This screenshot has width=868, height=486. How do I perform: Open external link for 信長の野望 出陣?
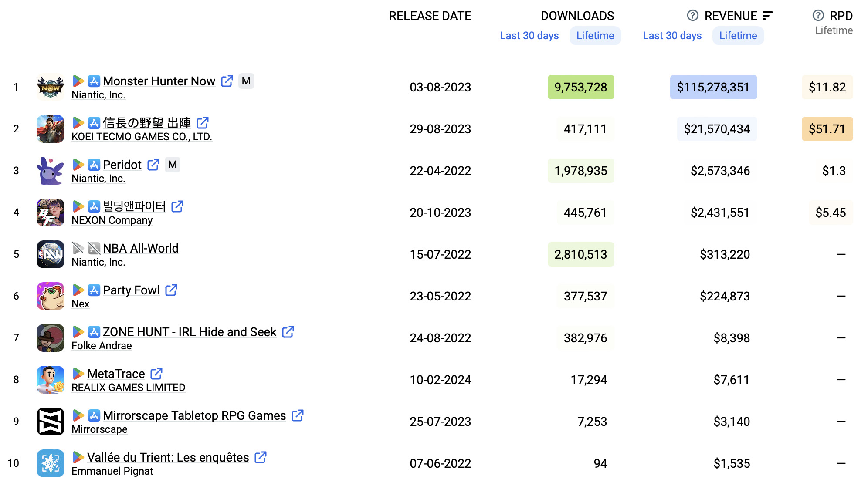point(203,123)
